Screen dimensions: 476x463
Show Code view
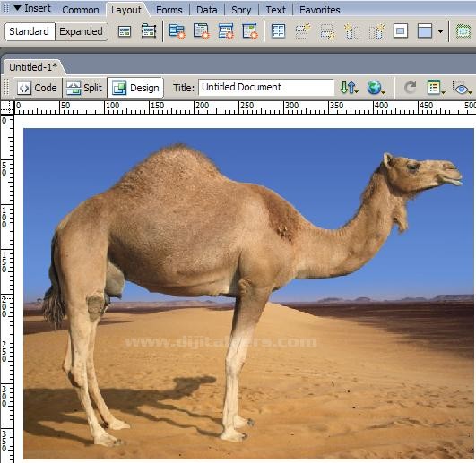(37, 88)
